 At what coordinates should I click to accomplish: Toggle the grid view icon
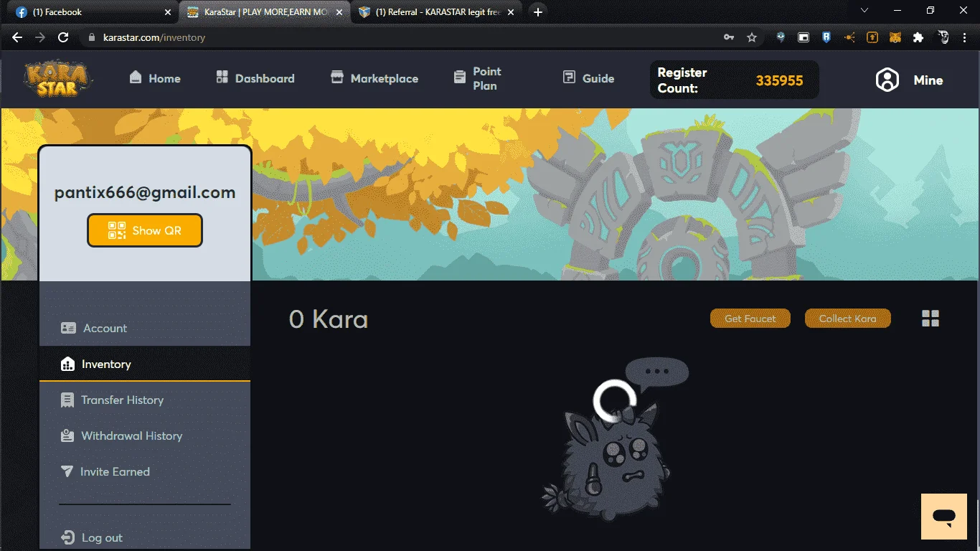click(x=930, y=319)
